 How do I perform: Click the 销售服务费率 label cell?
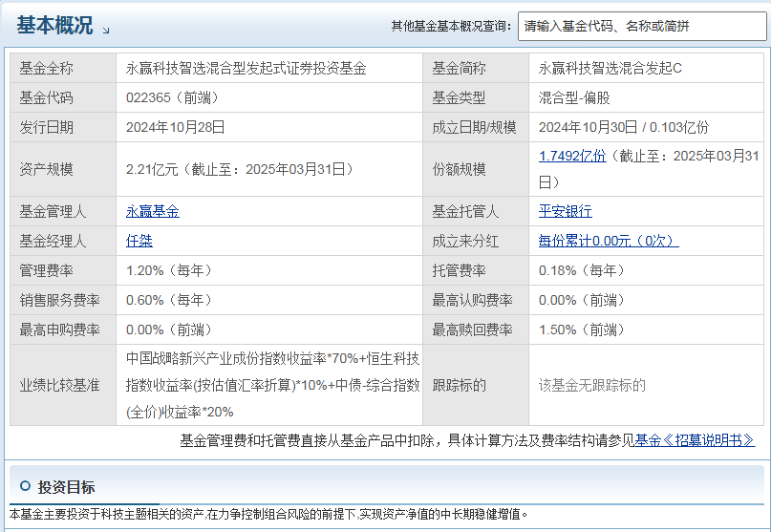63,300
